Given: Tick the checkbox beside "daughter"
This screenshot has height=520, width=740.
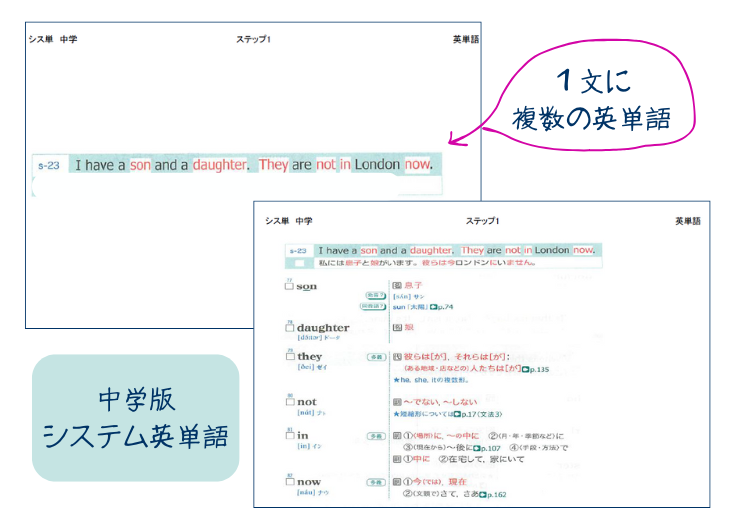Looking at the screenshot, I should (x=290, y=327).
